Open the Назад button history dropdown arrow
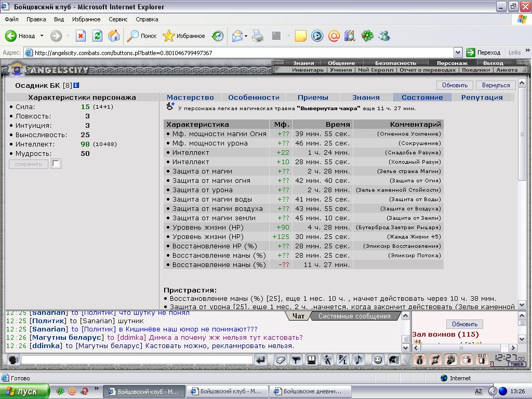 (x=42, y=36)
